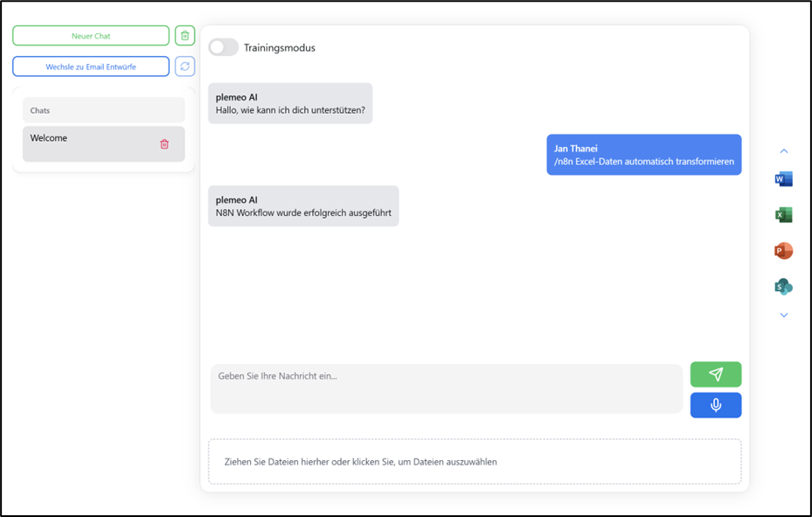This screenshot has height=517, width=812.
Task: Open the SharePoint app icon
Action: pos(783,286)
